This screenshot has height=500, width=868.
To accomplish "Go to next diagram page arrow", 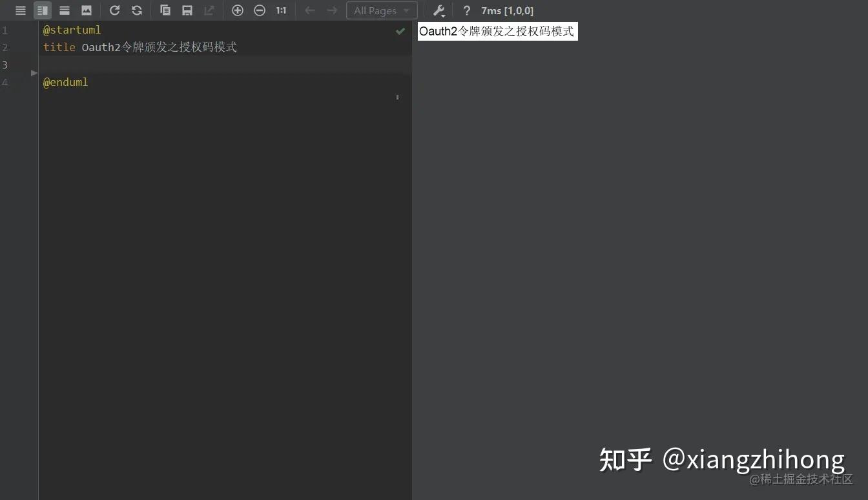I will click(332, 10).
